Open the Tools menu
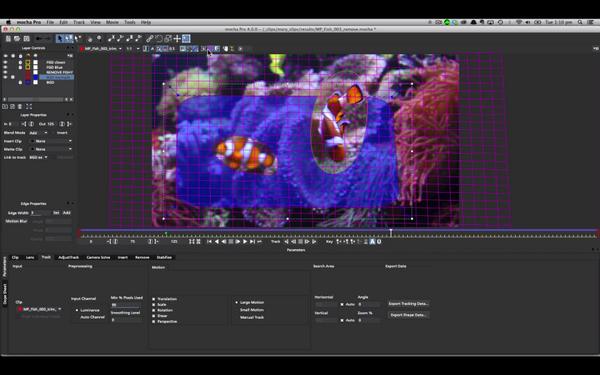This screenshot has height=375, width=600. [130, 22]
